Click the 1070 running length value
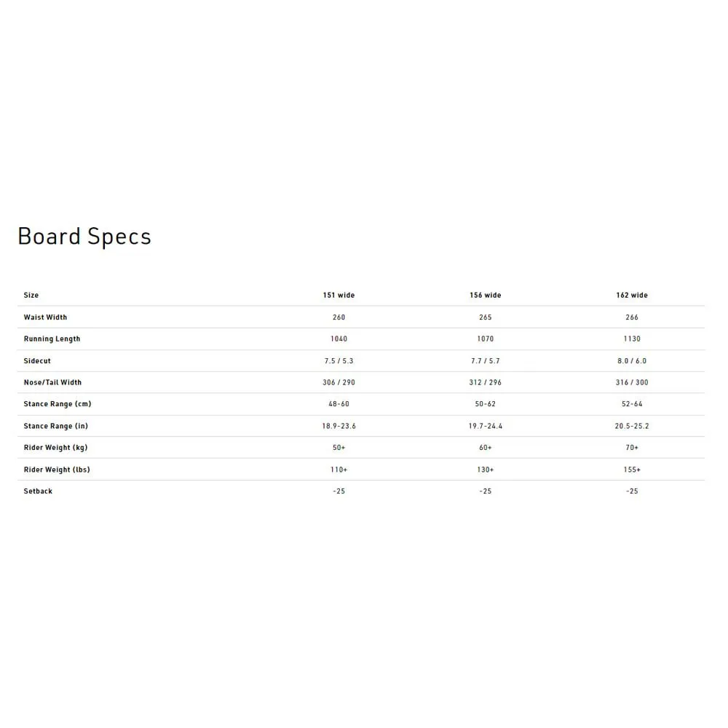 486,339
